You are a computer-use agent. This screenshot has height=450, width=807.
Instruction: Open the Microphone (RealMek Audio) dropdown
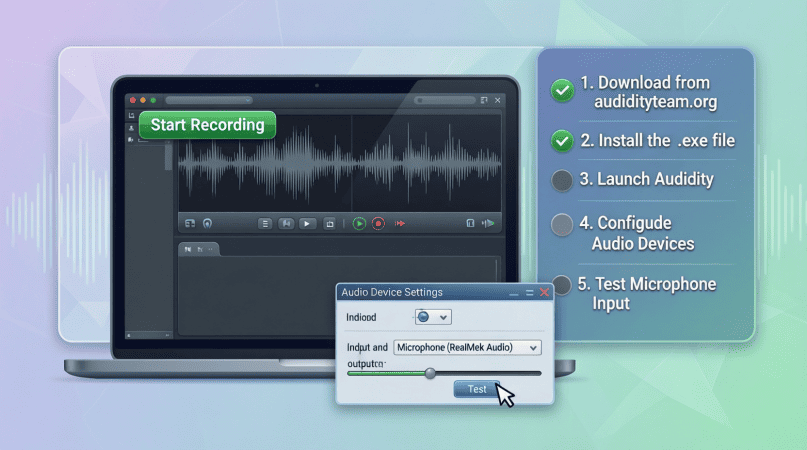[467, 347]
